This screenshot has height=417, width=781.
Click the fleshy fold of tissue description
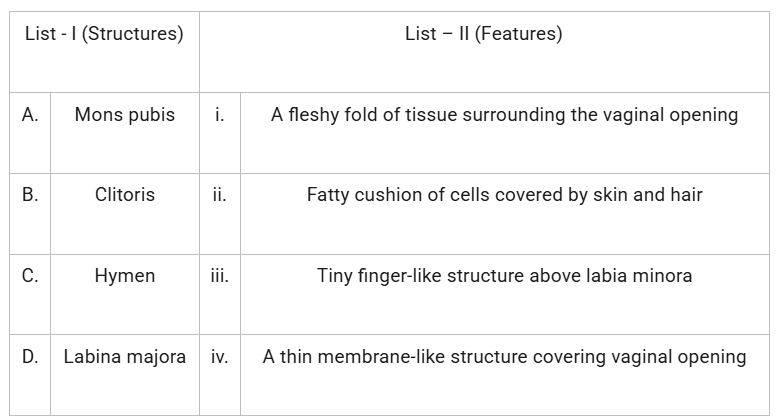click(504, 114)
